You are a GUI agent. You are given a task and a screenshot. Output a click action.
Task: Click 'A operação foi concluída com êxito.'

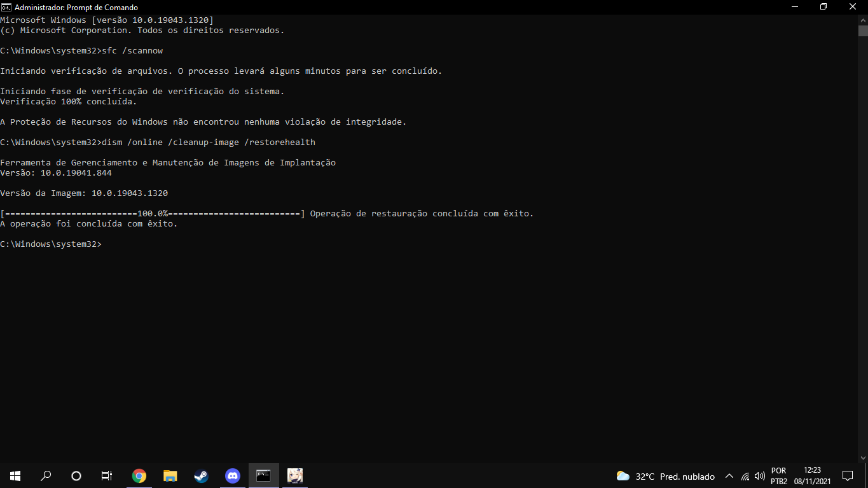[x=89, y=223]
